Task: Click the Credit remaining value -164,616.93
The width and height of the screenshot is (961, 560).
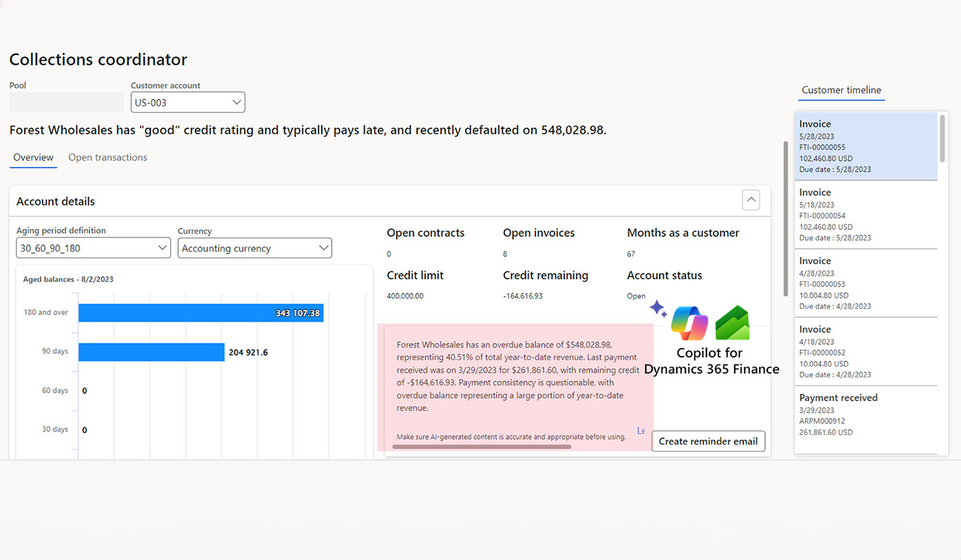Action: pyautogui.click(x=523, y=296)
